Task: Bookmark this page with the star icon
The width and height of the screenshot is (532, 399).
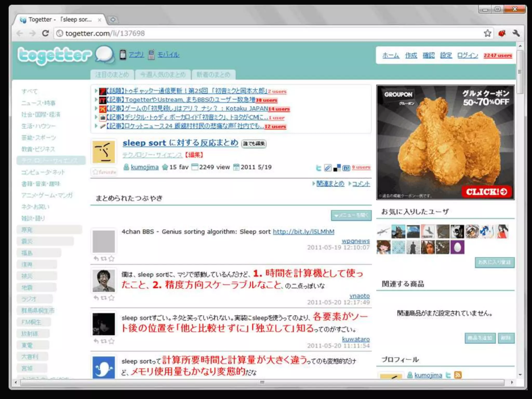Action: tap(487, 33)
